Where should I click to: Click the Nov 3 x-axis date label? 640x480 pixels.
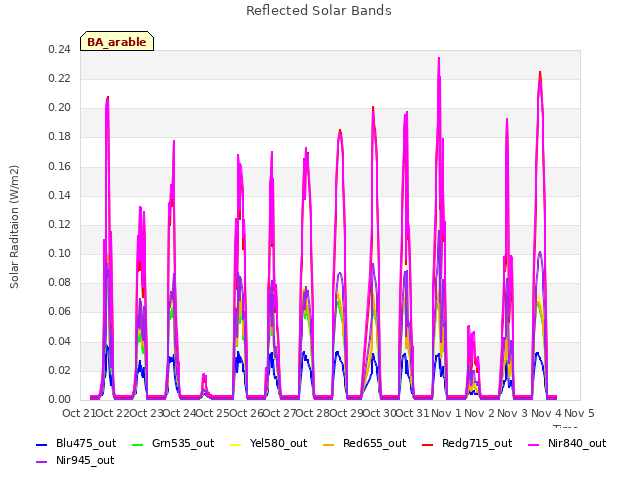pos(513,413)
